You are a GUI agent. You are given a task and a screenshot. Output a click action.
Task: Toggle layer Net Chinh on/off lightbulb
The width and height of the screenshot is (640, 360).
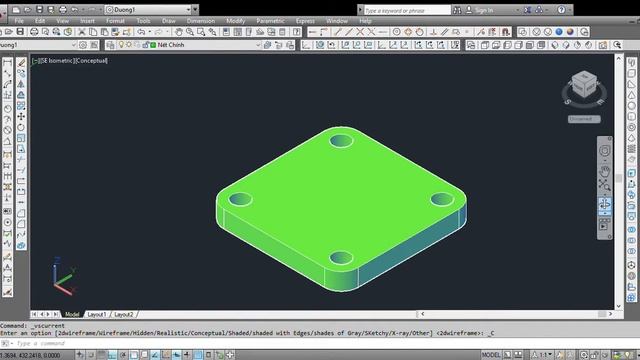[x=121, y=45]
